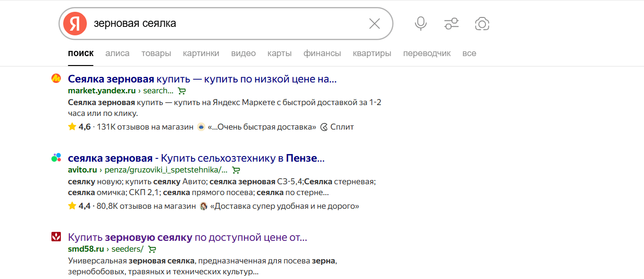Clear the search query with X icon
644x279 pixels.
(x=374, y=24)
